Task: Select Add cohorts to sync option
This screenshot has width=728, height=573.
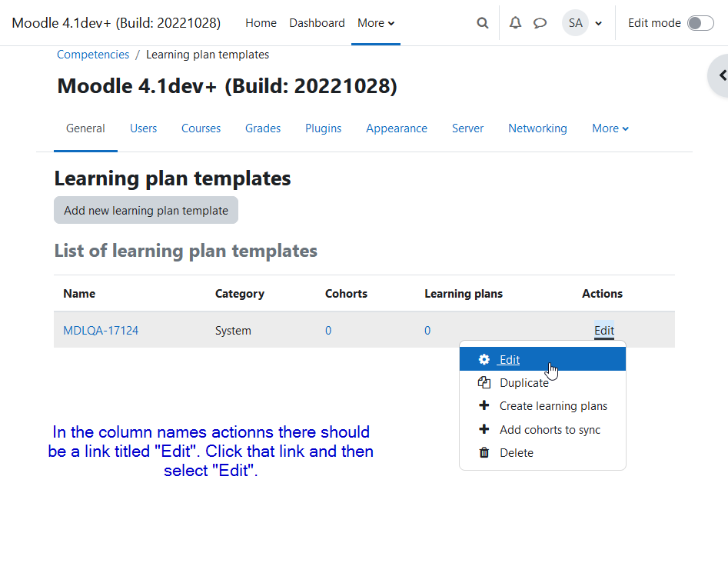Action: 542,429
